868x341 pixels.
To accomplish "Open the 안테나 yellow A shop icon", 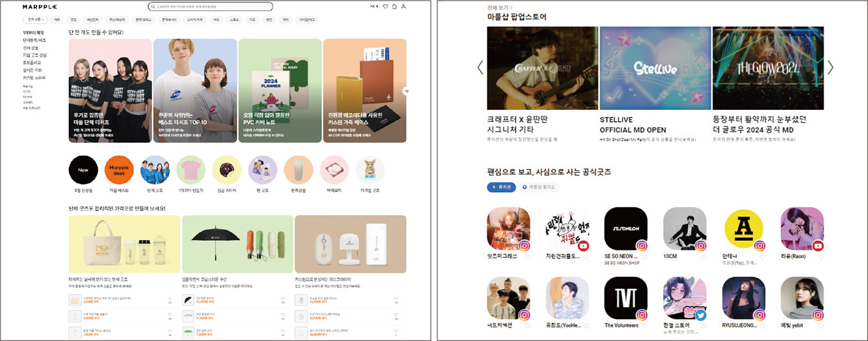I will coord(744,229).
